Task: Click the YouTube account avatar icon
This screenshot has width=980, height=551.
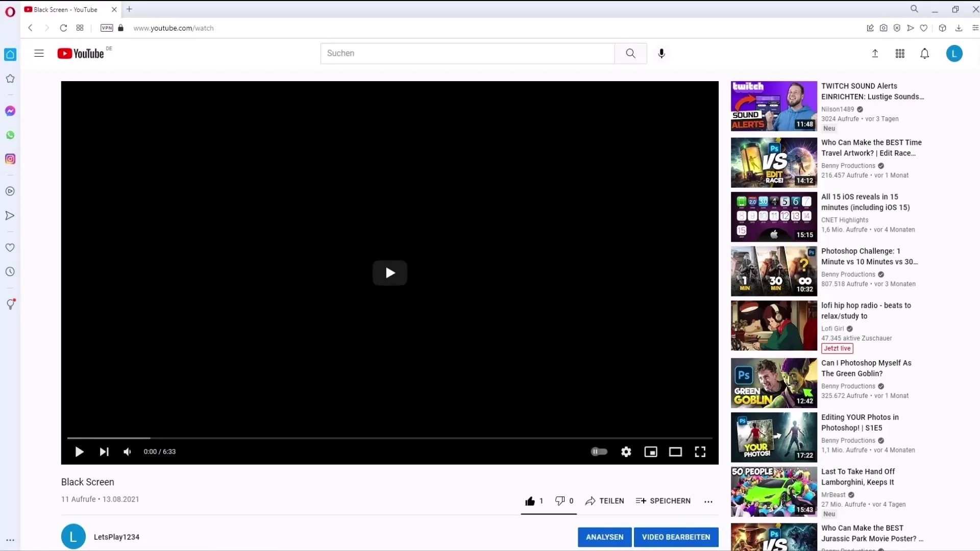Action: pyautogui.click(x=954, y=53)
